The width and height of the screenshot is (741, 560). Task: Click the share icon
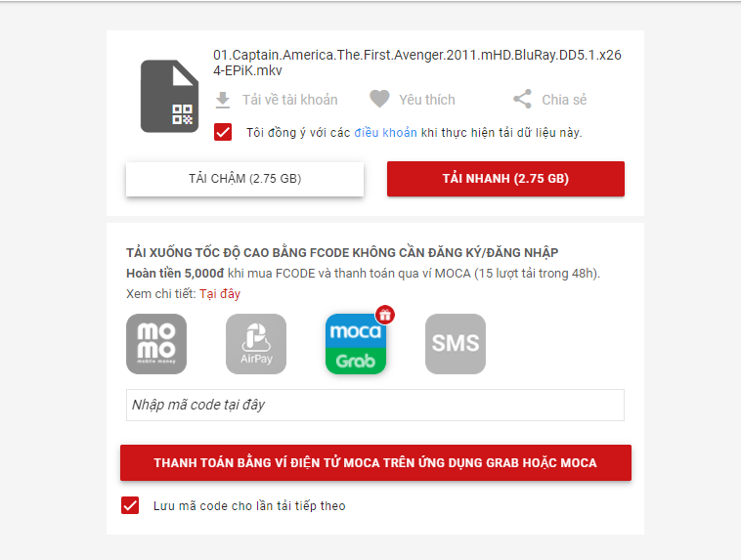(522, 100)
